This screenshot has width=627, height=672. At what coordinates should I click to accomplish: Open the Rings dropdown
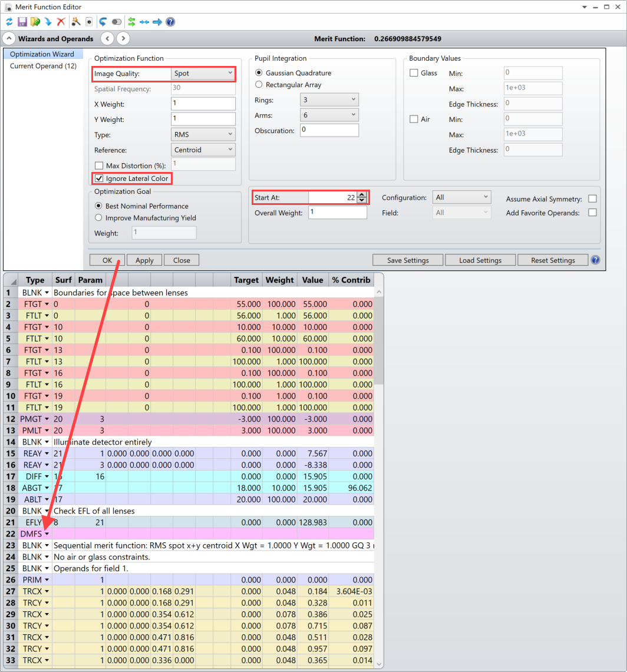pos(329,100)
